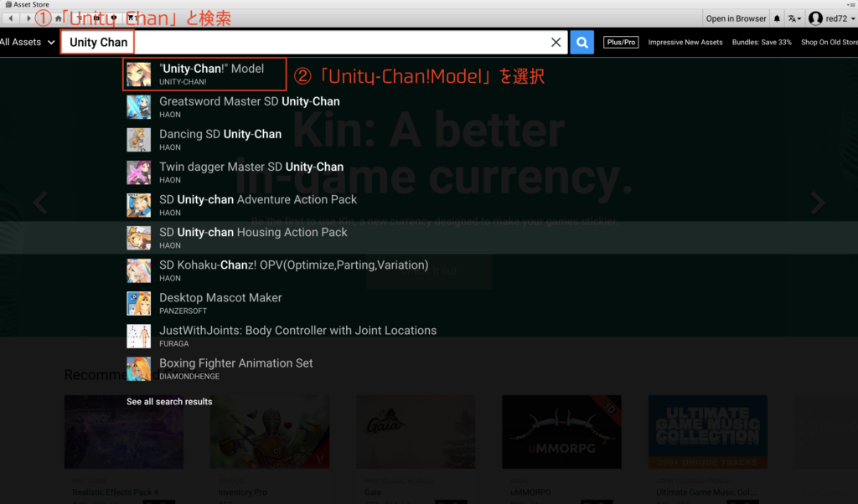Click Inventory Pro title text
Image resolution: width=858 pixels, height=504 pixels.
tap(242, 492)
